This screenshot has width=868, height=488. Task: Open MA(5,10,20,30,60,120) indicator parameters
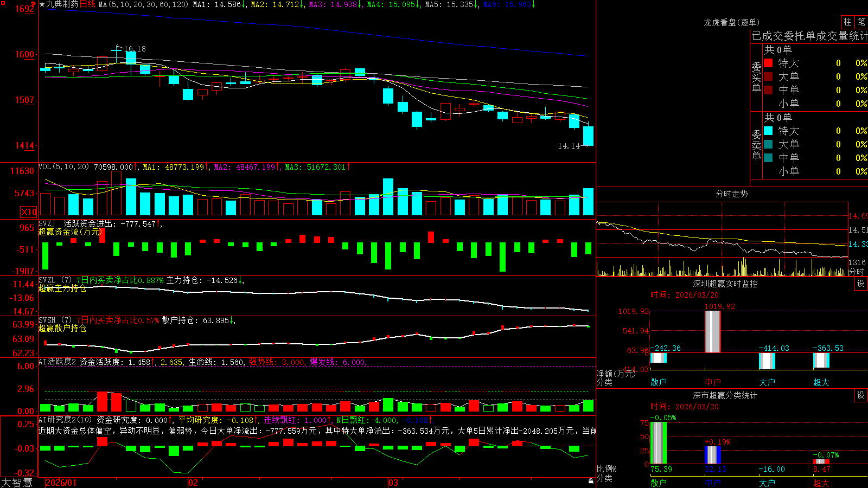[143, 4]
